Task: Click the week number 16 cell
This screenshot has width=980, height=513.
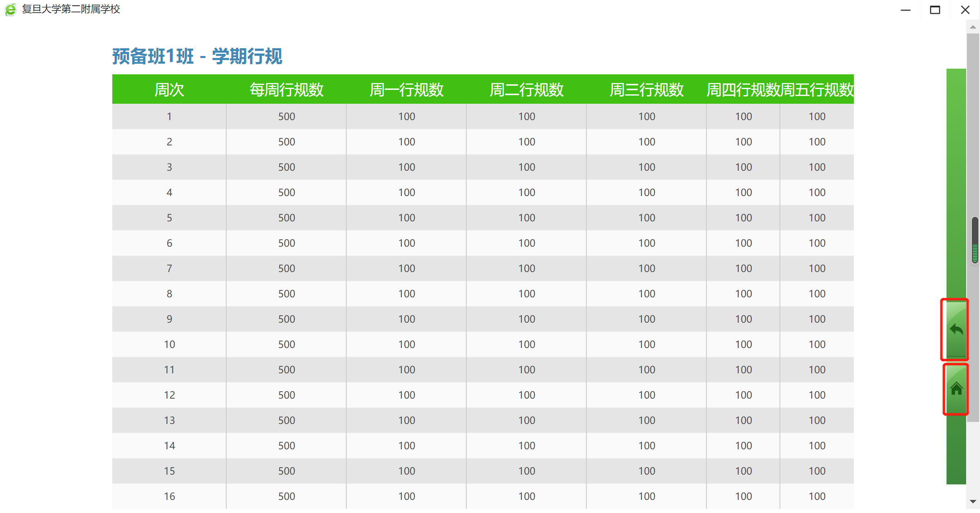Action: coord(169,496)
